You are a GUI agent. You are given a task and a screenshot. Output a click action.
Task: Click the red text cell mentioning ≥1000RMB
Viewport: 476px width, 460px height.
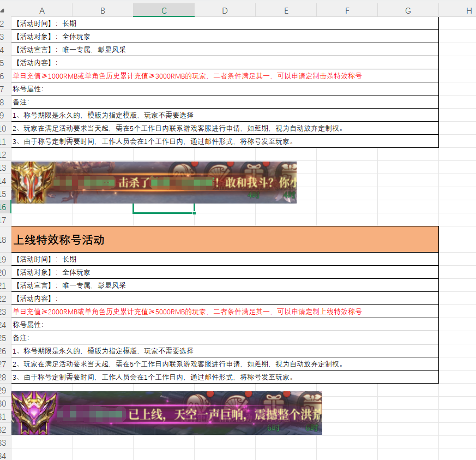click(x=187, y=76)
